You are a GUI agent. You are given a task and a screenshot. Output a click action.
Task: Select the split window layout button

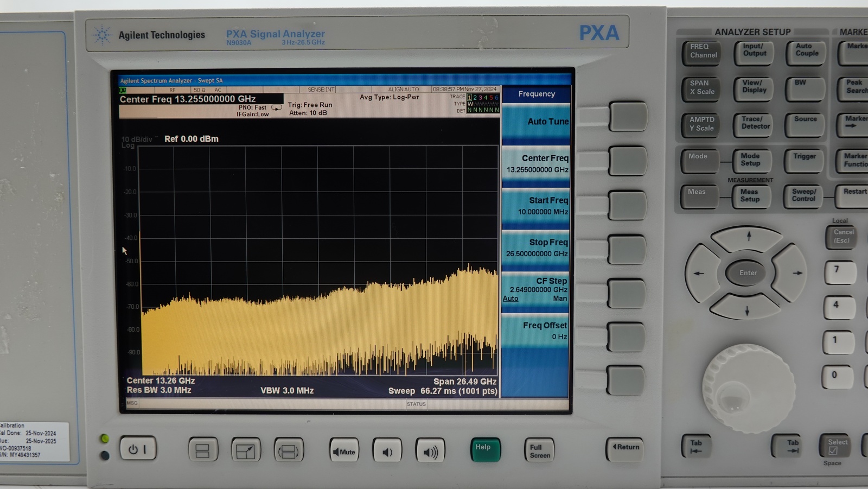click(203, 450)
